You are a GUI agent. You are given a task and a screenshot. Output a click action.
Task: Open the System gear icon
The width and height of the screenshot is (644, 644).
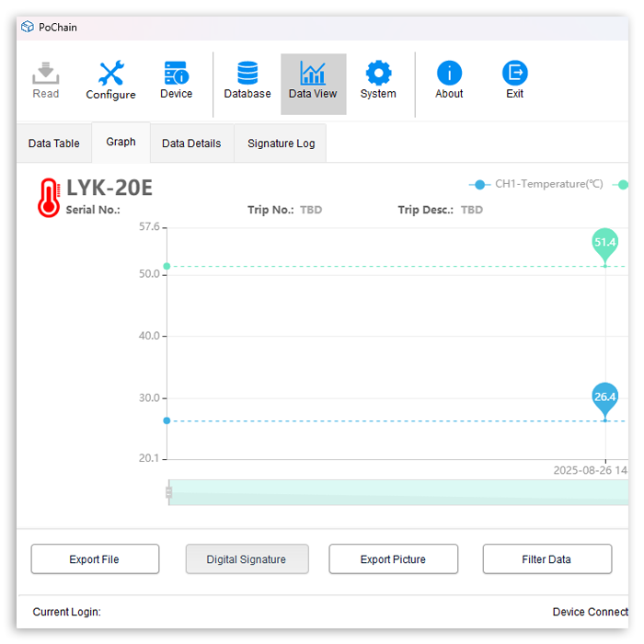pos(378,74)
